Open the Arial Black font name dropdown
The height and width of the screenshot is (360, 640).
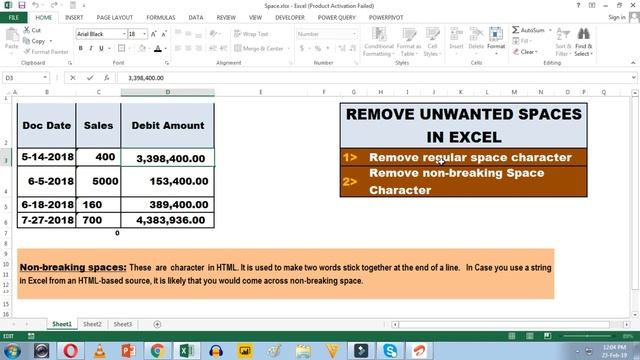[x=124, y=34]
